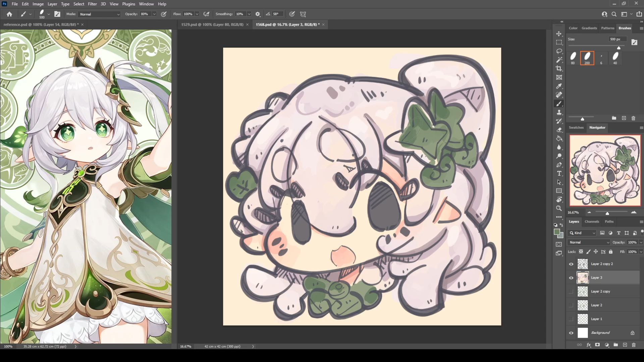Select the Magic Wand tool
The height and width of the screenshot is (362, 644).
pyautogui.click(x=559, y=60)
